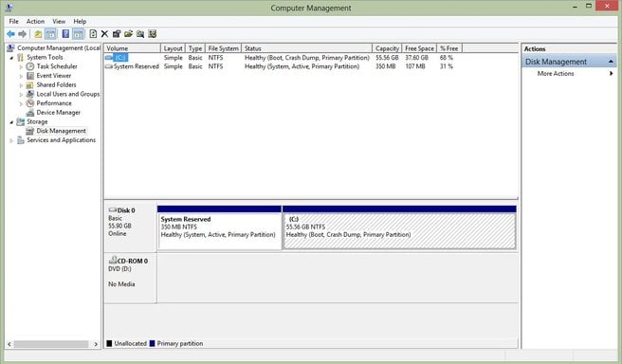This screenshot has width=622, height=364.
Task: Click the Local Users and Groups icon
Action: click(30, 94)
